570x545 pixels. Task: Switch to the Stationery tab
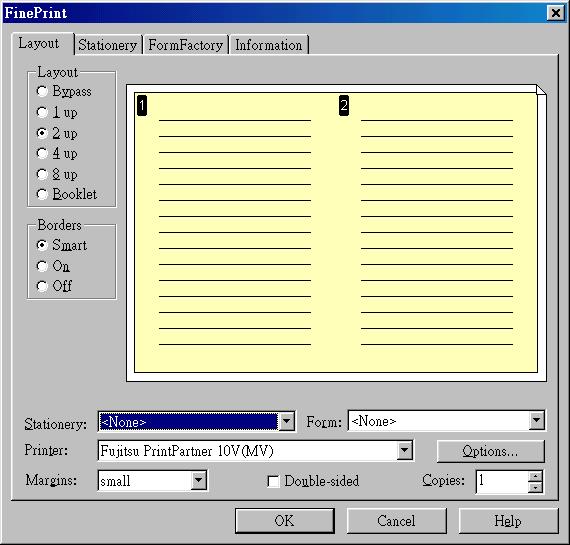(x=108, y=45)
